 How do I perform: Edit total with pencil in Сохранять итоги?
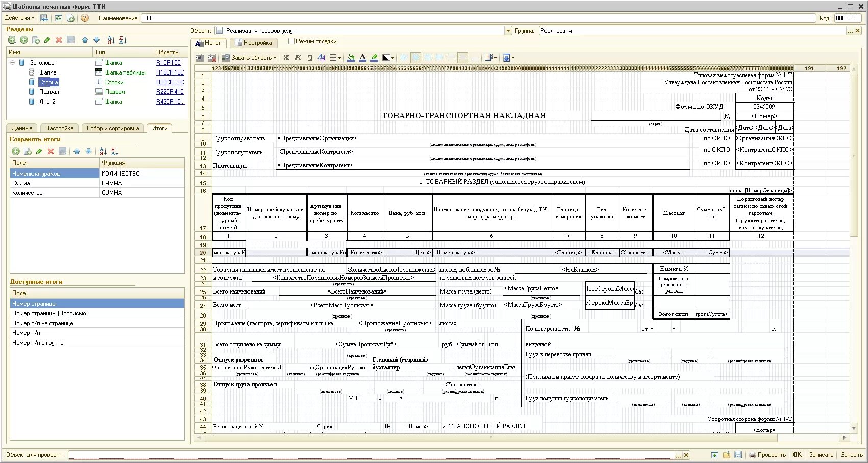[39, 151]
